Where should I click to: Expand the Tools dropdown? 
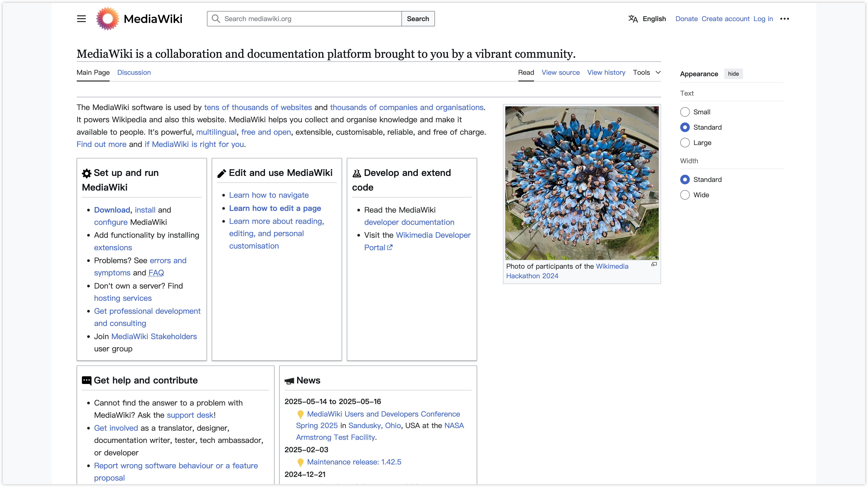pyautogui.click(x=647, y=73)
